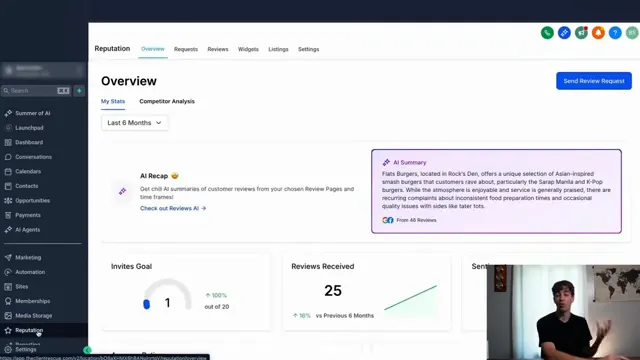Screen dimensions: 640x360
Task: Select the Competitor Analysis sub-tab
Action: [167, 101]
